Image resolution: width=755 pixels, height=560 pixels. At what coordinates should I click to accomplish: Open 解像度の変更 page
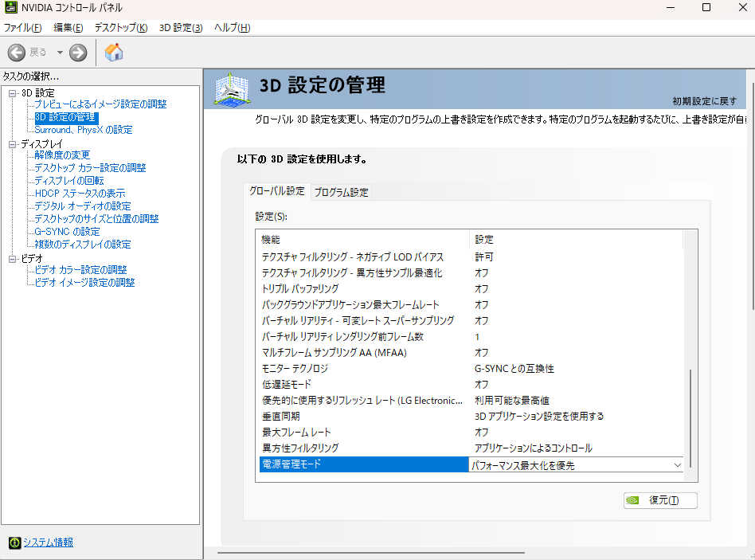point(62,155)
